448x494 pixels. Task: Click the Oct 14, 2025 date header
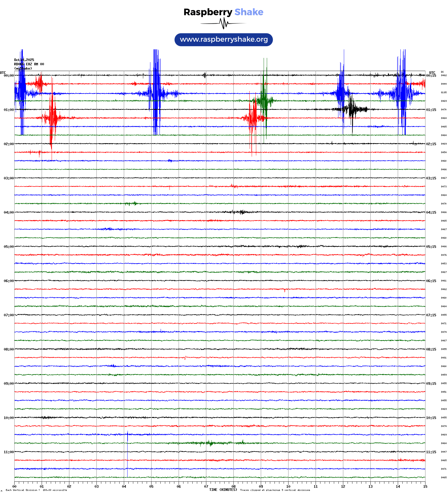pos(24,60)
